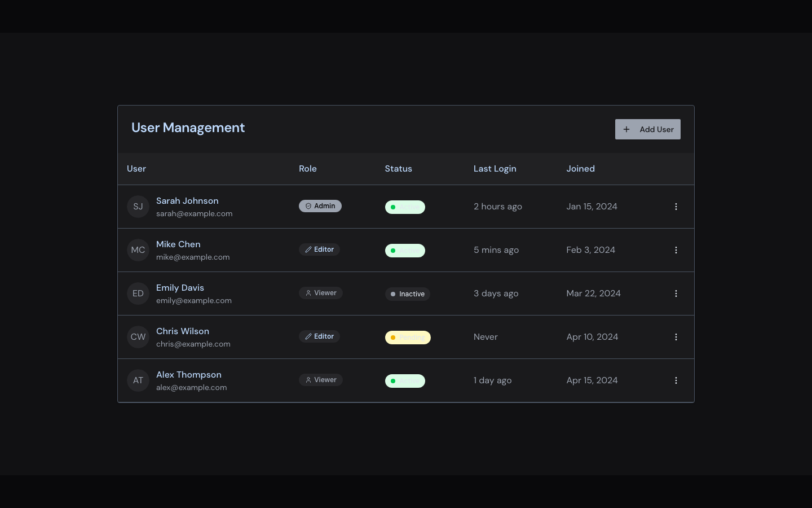The image size is (812, 508).
Task: Open Mike Chen's three-dot row menu
Action: click(x=676, y=250)
